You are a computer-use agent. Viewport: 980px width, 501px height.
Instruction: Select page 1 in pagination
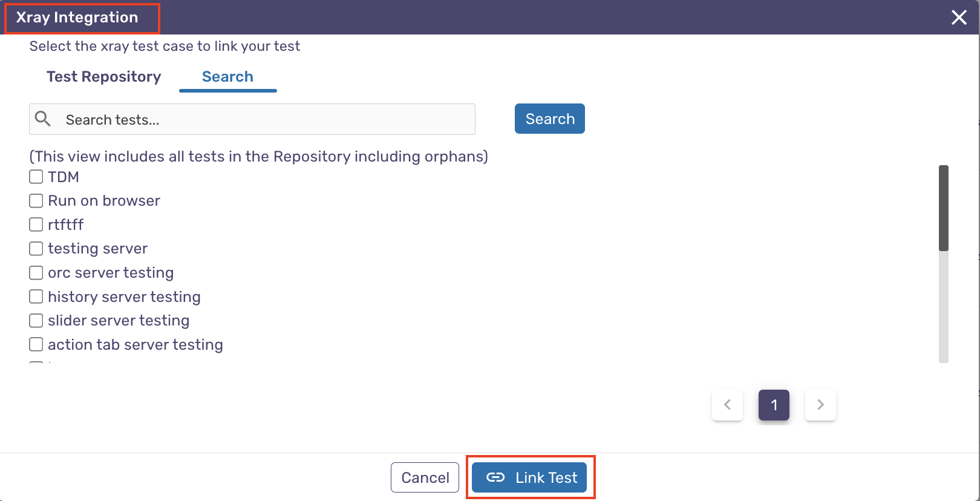[774, 405]
